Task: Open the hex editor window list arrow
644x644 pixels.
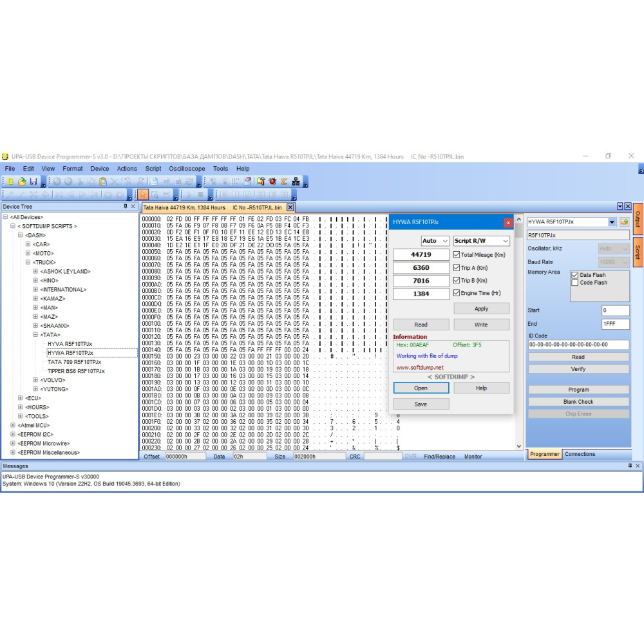Action: tap(620, 206)
